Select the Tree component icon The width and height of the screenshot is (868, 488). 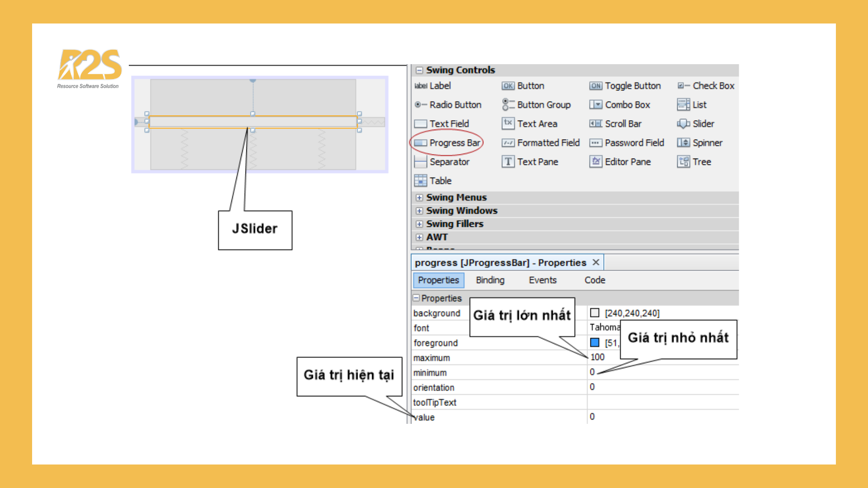[683, 162]
